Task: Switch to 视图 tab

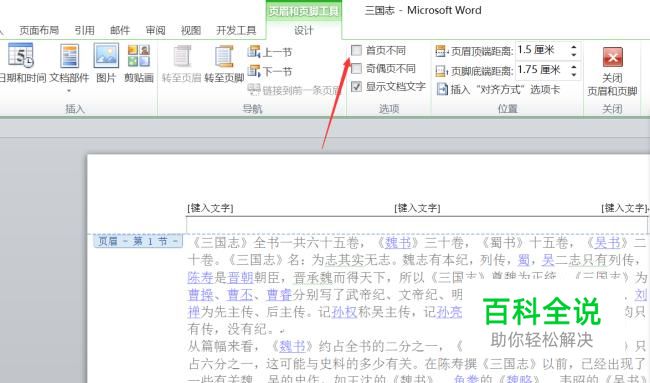Action: click(x=191, y=30)
